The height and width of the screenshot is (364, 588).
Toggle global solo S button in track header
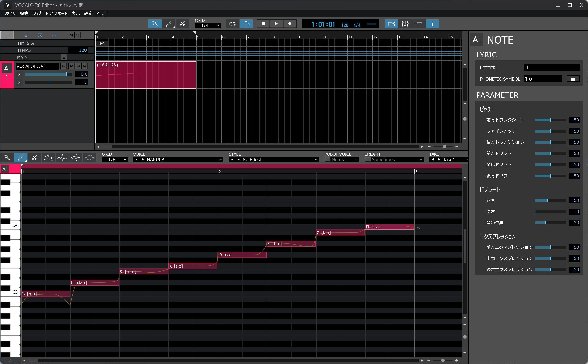(77, 35)
